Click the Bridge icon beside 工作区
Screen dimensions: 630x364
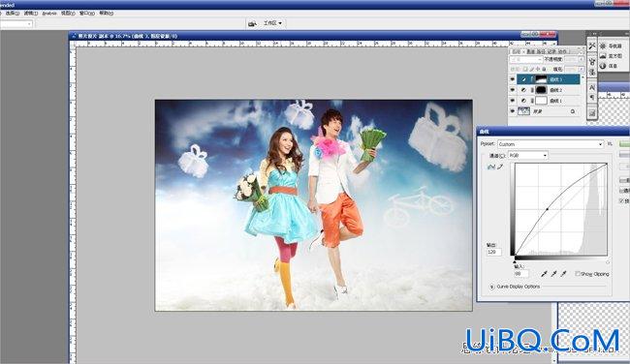click(252, 23)
